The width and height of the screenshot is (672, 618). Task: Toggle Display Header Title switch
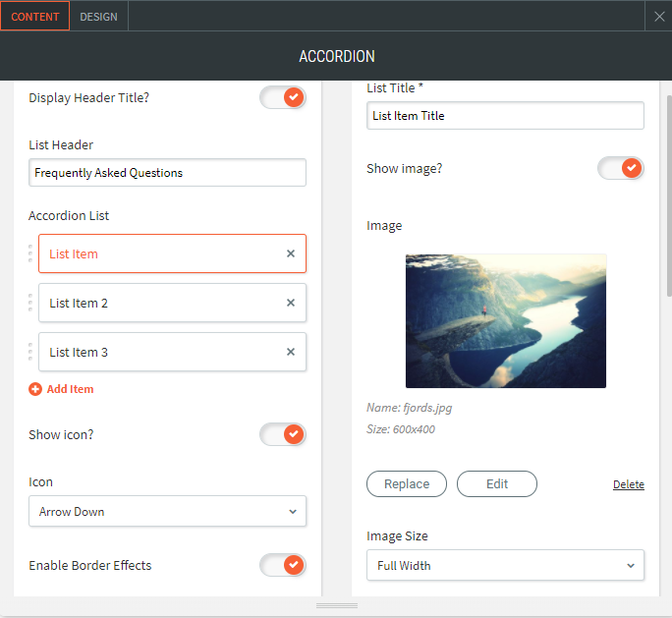[x=283, y=97]
